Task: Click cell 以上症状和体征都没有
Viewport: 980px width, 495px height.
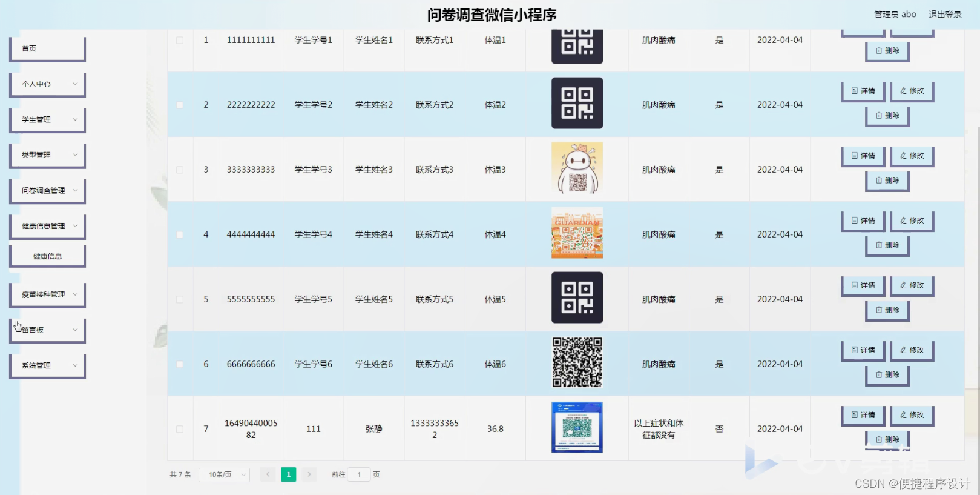Action: click(x=659, y=429)
